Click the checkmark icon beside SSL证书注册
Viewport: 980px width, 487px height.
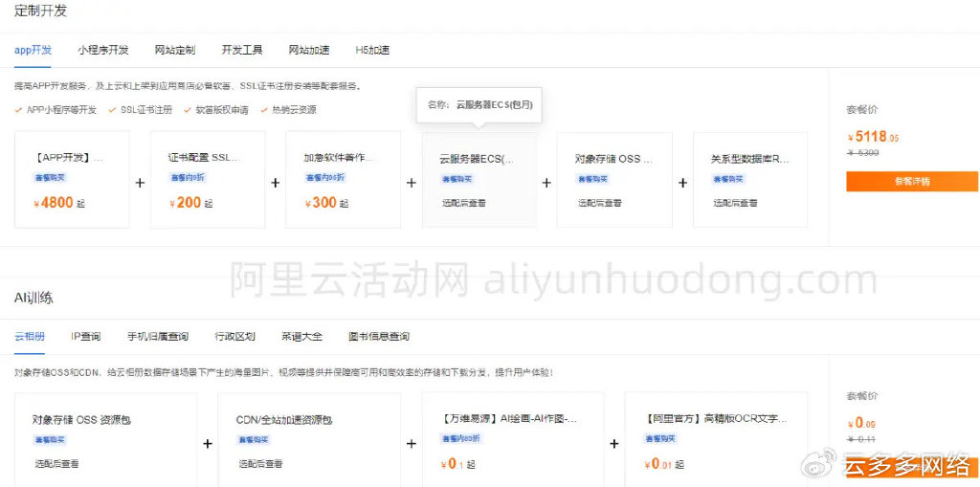113,110
